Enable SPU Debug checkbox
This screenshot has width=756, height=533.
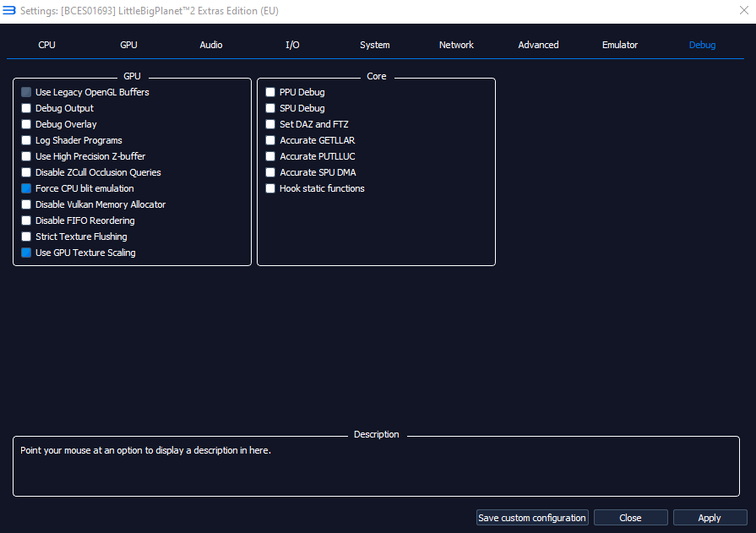270,108
